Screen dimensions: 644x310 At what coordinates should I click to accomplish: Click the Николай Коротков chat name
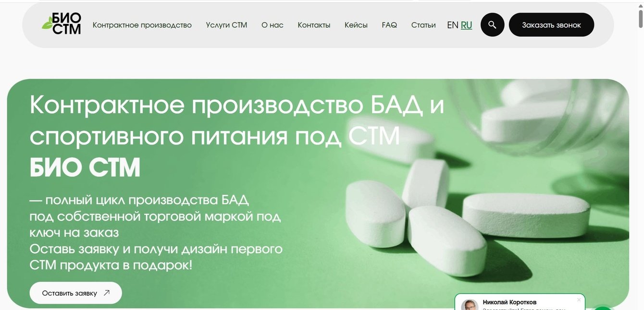[x=509, y=302]
